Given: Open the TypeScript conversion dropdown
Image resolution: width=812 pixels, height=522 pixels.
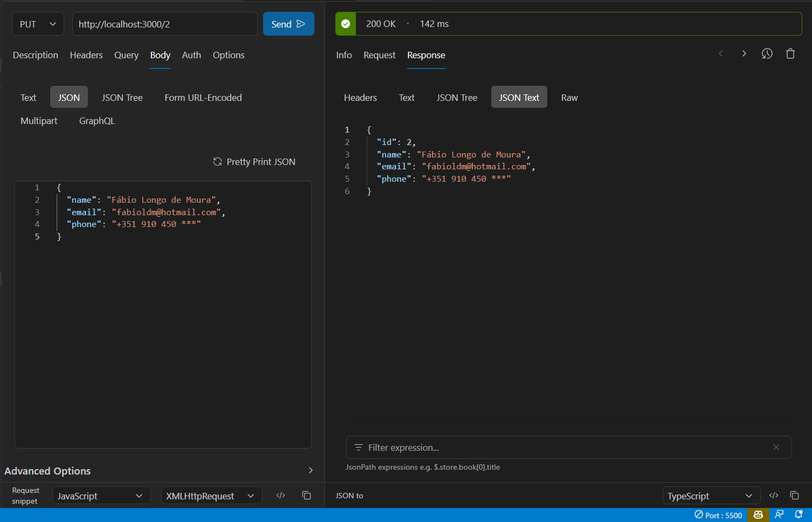Looking at the screenshot, I should point(711,496).
